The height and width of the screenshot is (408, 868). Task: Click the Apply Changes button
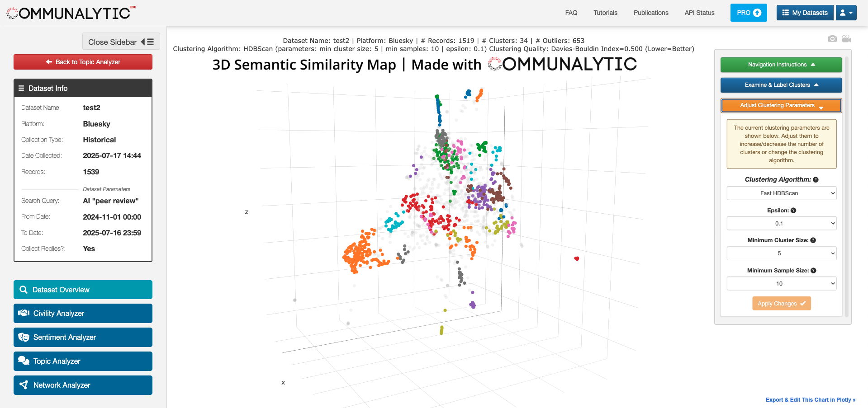781,304
